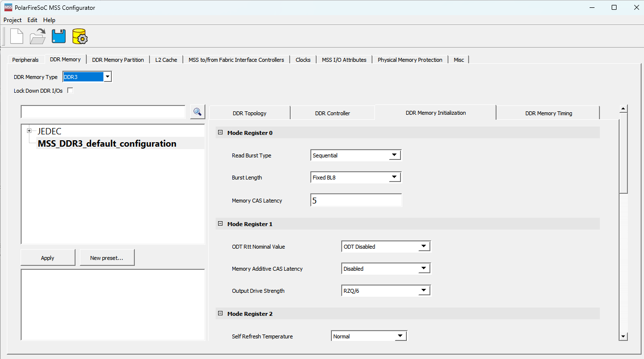The image size is (644, 359).
Task: Switch to the L2 Cache tab
Action: pyautogui.click(x=166, y=60)
